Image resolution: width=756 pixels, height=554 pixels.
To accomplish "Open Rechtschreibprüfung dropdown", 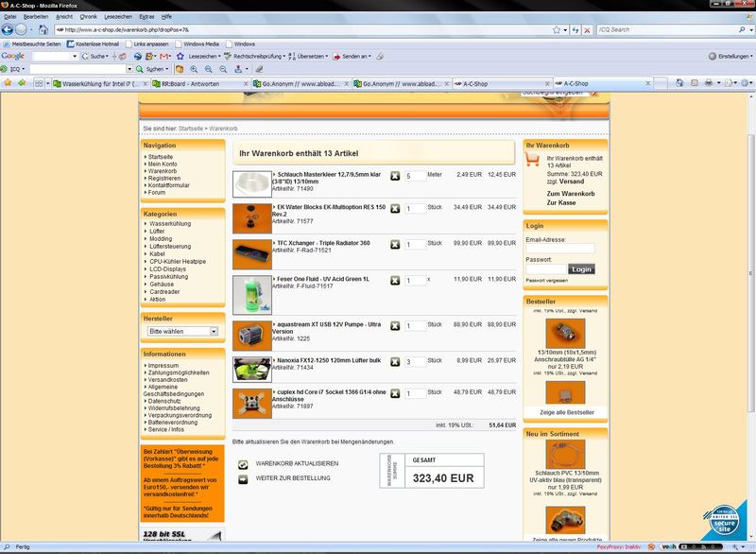I will click(x=259, y=57).
